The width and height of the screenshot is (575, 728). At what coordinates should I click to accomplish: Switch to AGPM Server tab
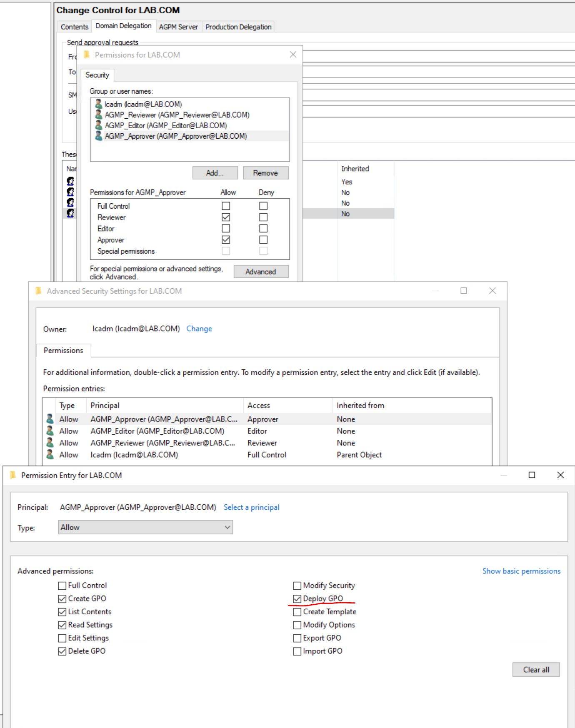(178, 27)
